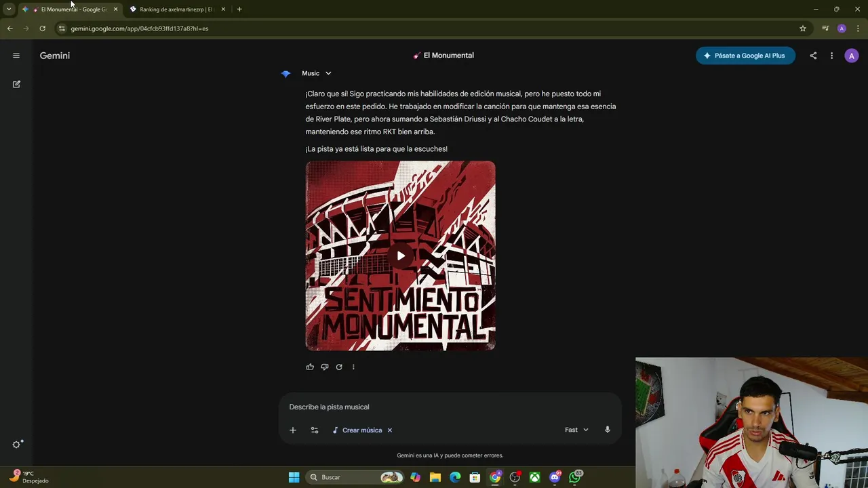The width and height of the screenshot is (868, 488).
Task: Close the Ranking de axelmartinezrp tab
Action: [223, 9]
